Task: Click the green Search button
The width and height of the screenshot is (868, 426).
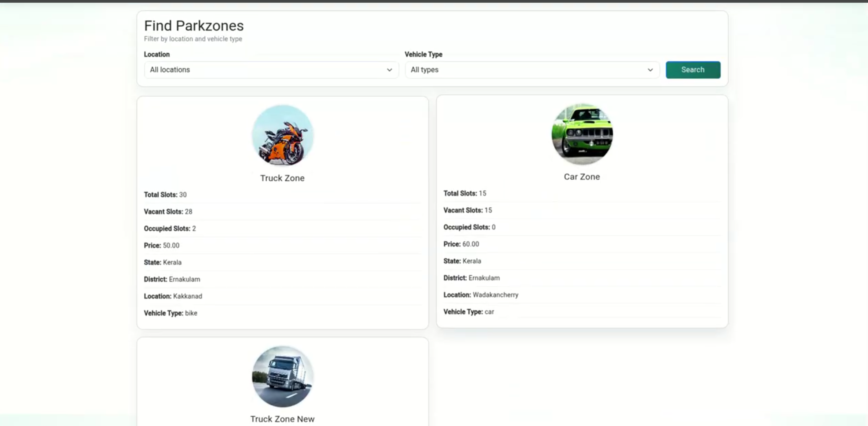Action: click(x=693, y=70)
